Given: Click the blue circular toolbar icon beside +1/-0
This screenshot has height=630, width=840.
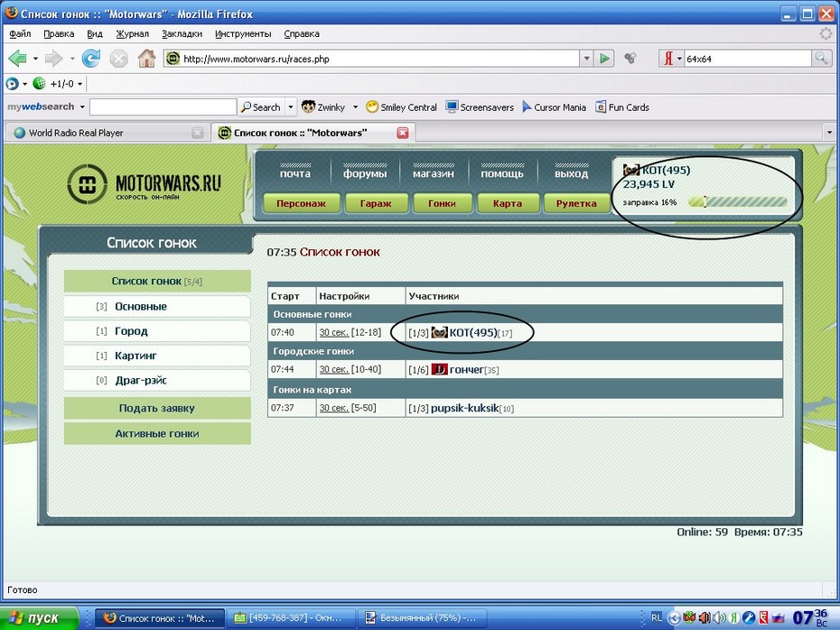Looking at the screenshot, I should pos(12,84).
